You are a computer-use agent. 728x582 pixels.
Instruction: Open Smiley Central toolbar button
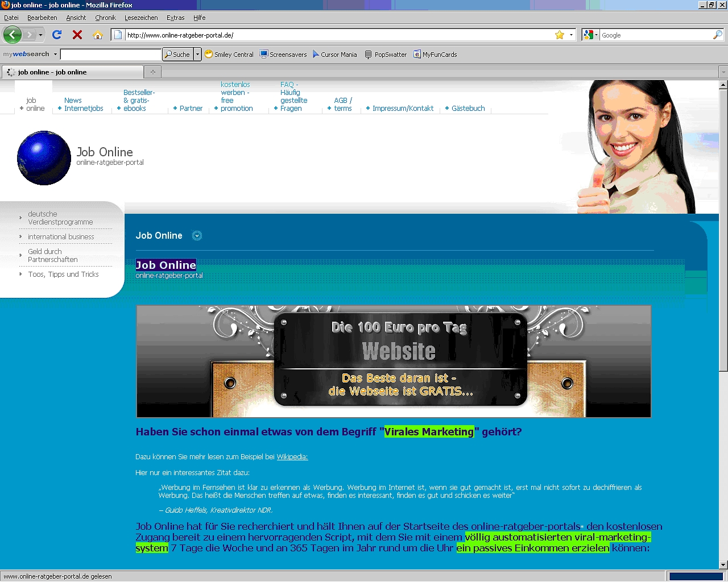pos(229,55)
